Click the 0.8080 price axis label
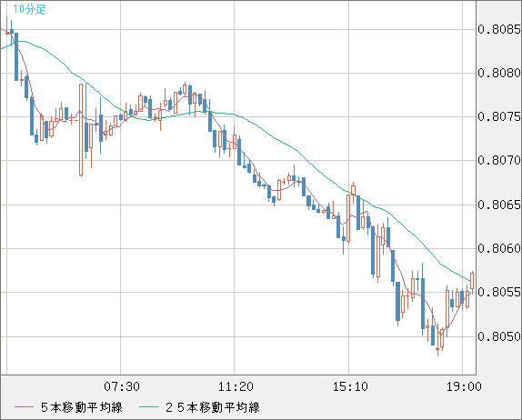Image resolution: width=522 pixels, height=420 pixels. (x=499, y=73)
